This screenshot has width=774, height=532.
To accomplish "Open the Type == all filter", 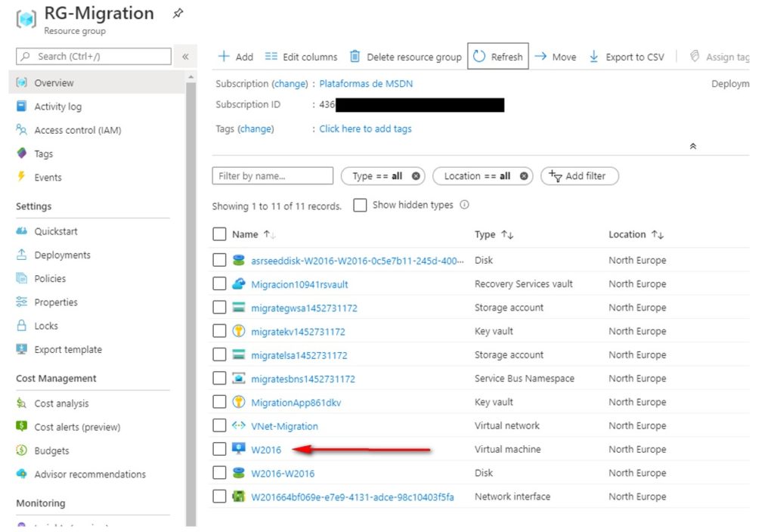I will click(378, 176).
